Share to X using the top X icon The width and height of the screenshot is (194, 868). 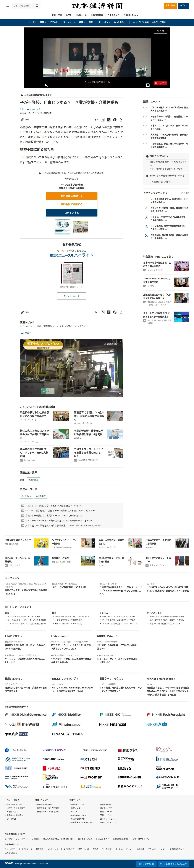[x=109, y=120]
